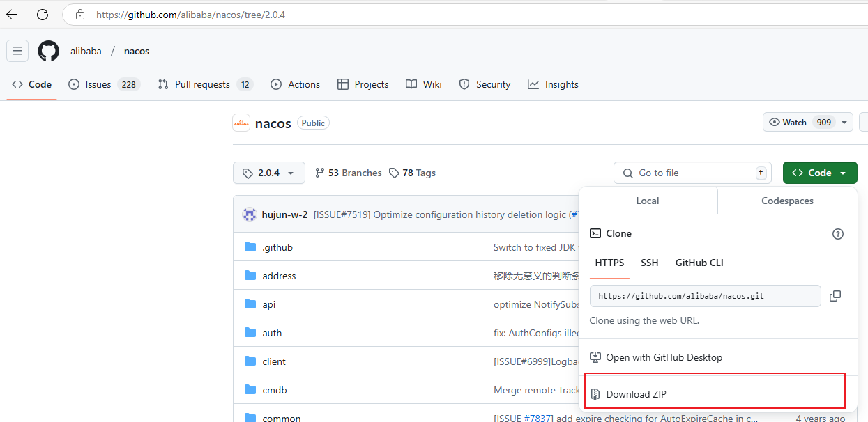Click the alibaba owner link

point(86,51)
